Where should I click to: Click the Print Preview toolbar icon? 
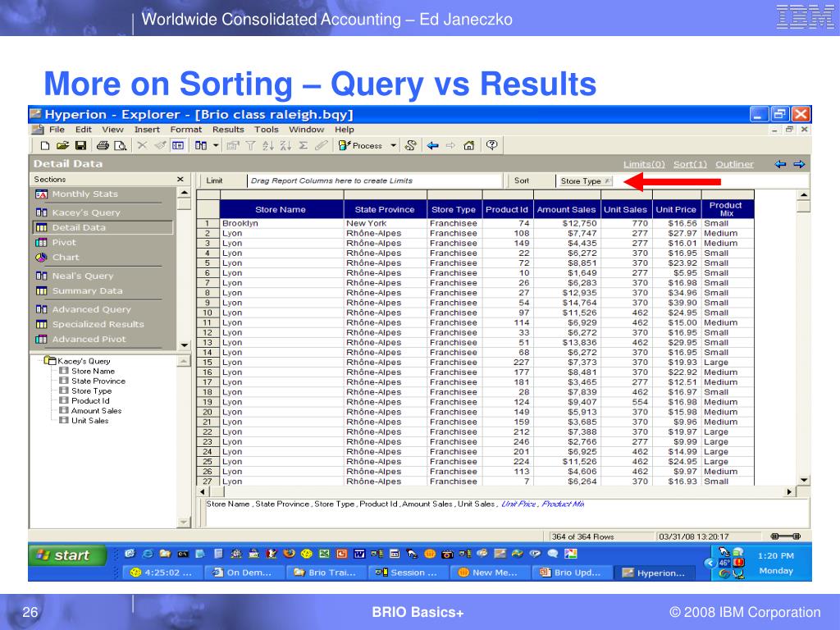(x=121, y=145)
